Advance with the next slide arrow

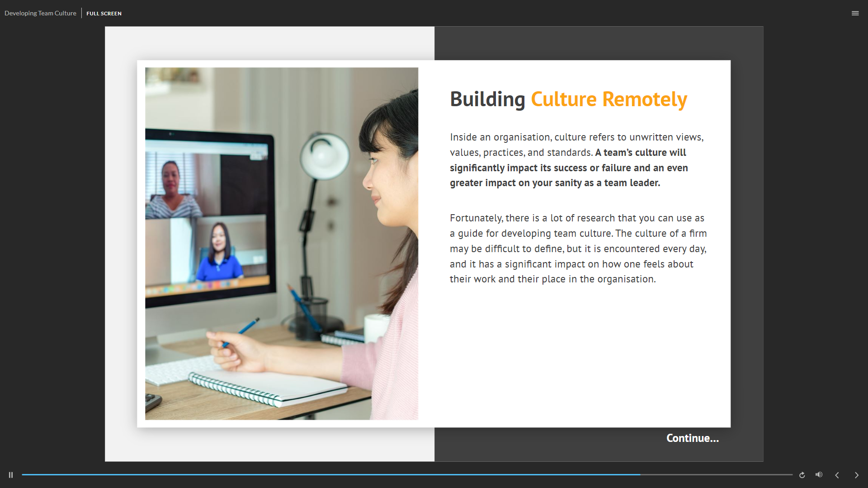point(856,475)
